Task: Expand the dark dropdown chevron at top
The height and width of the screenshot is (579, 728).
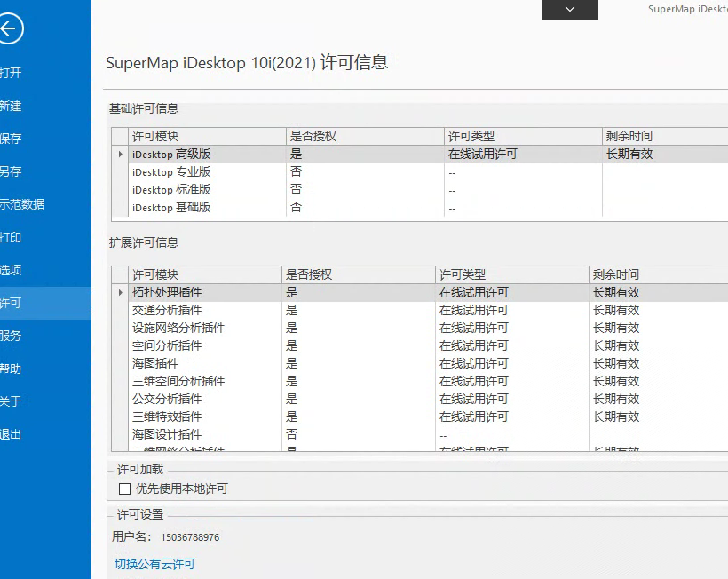Action: 570,9
